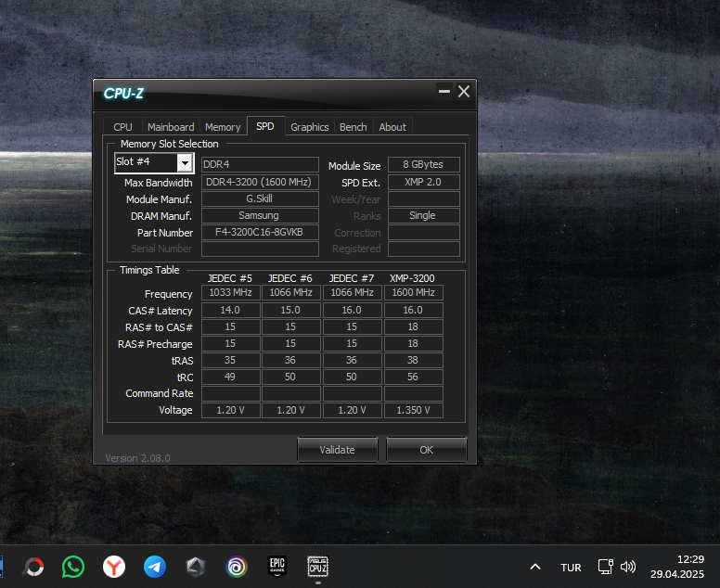The image size is (720, 588).
Task: Click the Validate button
Action: point(338,450)
